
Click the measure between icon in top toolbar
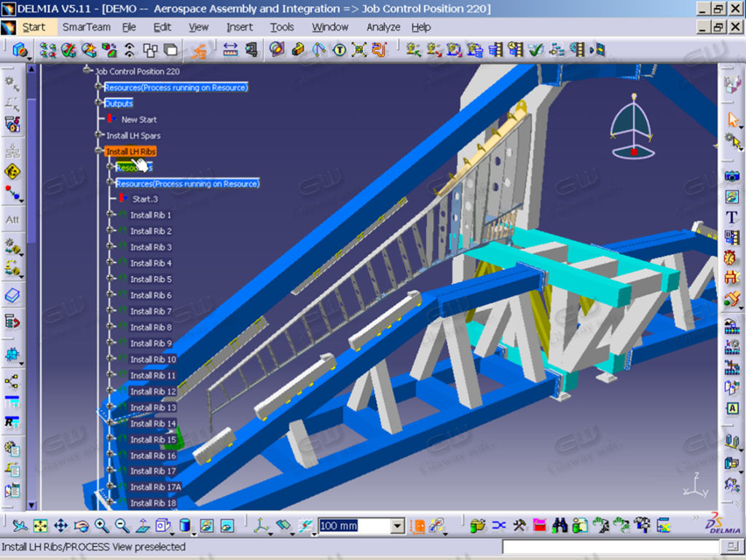tap(230, 50)
